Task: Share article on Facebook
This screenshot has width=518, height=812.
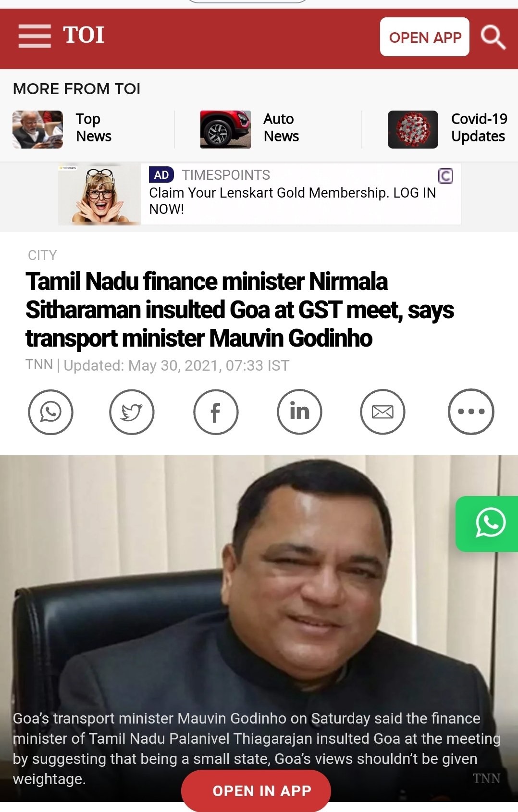Action: coord(216,412)
